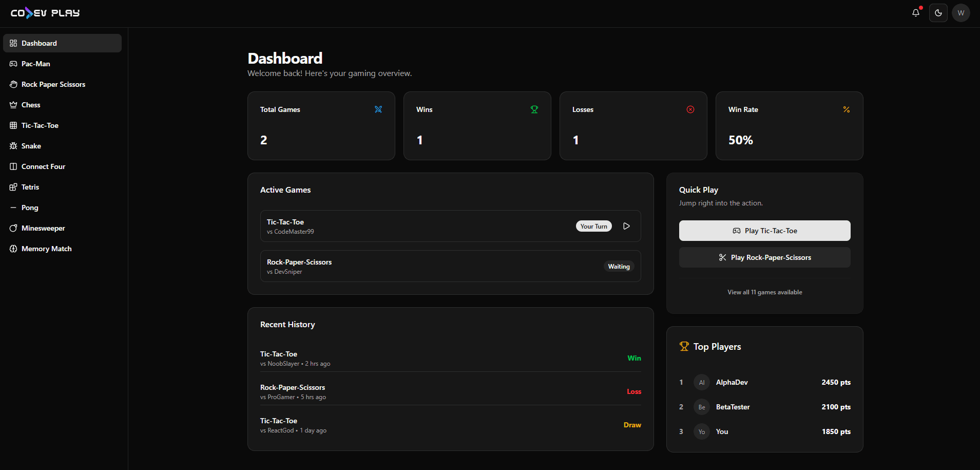
Task: Click the orange Draw result
Action: (x=632, y=425)
